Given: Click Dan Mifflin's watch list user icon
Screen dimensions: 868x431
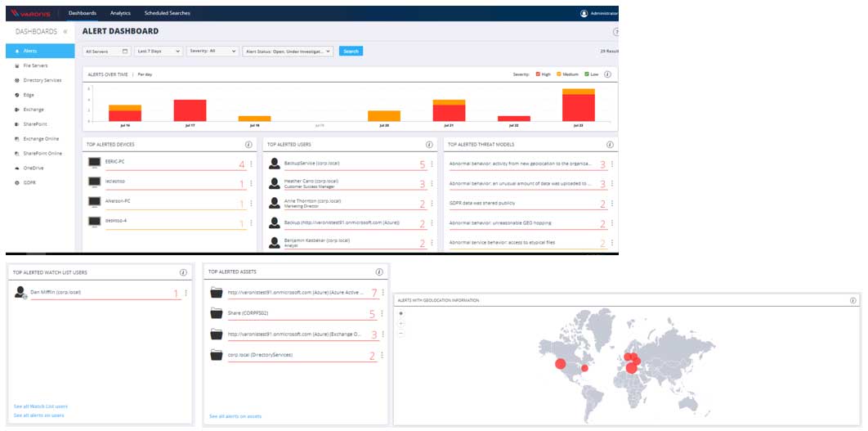Looking at the screenshot, I should pyautogui.click(x=20, y=293).
